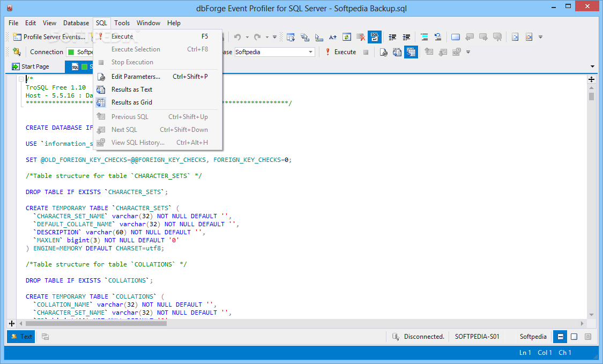This screenshot has height=364, width=603.
Task: Click the A-with-arrow rename icon
Action: [x=333, y=37]
